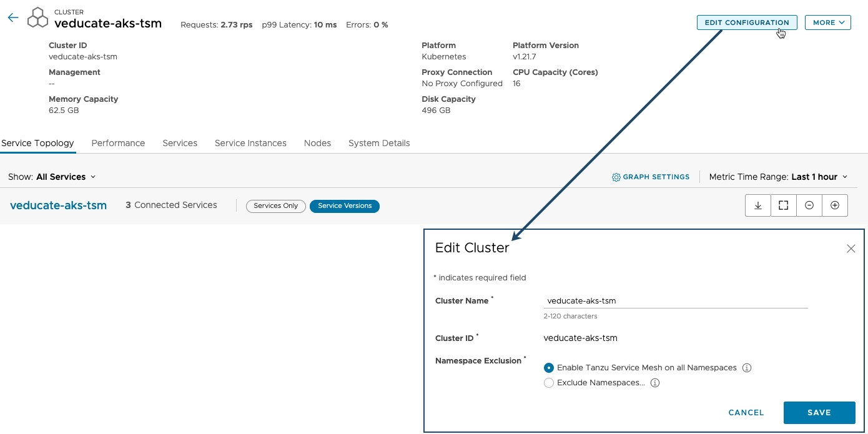Switch to the Performance tab

[x=118, y=143]
